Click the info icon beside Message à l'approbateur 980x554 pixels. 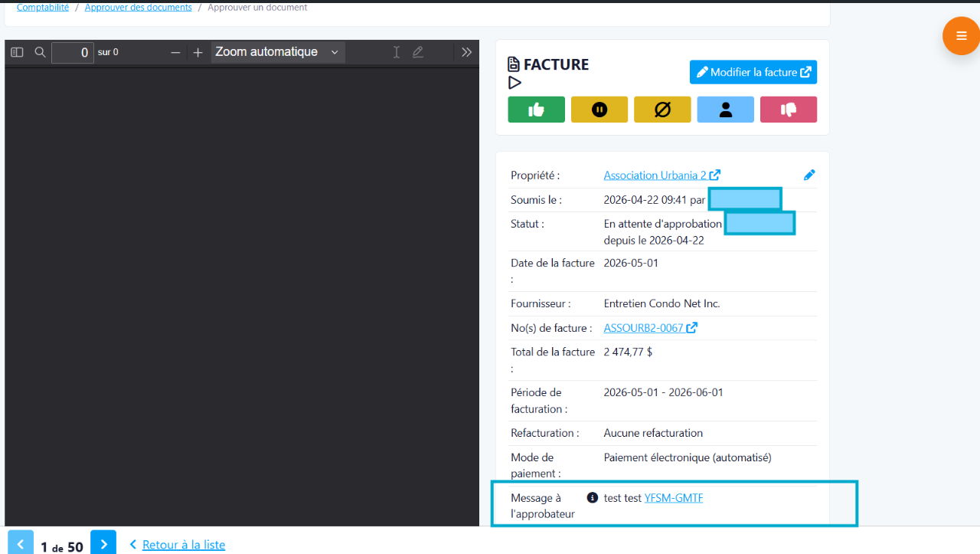592,497
